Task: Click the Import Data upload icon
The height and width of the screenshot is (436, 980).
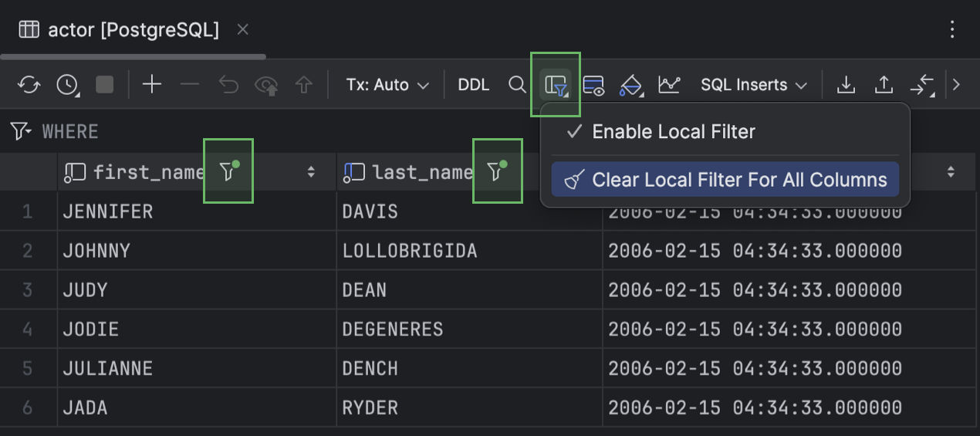Action: click(x=884, y=85)
